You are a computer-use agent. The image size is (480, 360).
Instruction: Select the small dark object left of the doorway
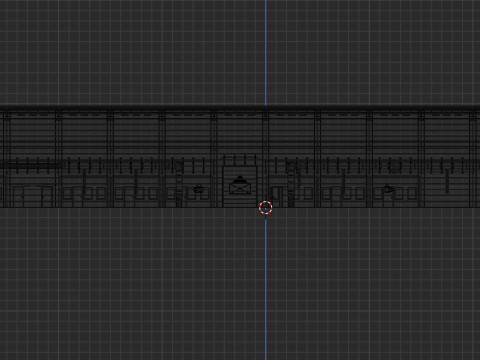tap(198, 189)
